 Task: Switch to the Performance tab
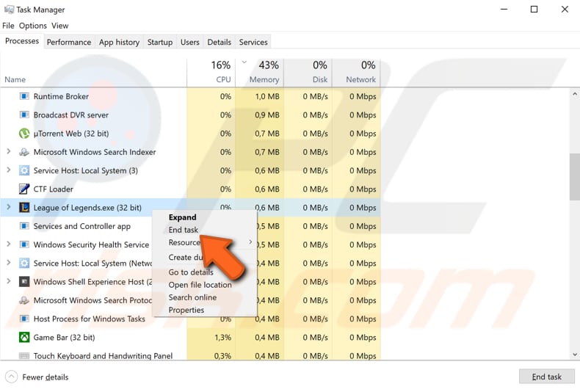69,42
